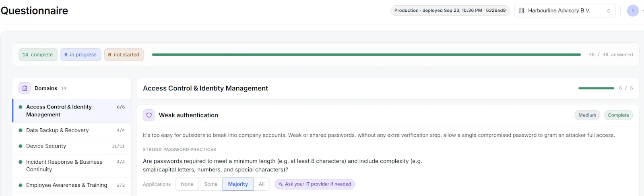Image resolution: width=644 pixels, height=196 pixels.
Task: Expand the user menu chevron next to avatar
Action: coord(642,11)
